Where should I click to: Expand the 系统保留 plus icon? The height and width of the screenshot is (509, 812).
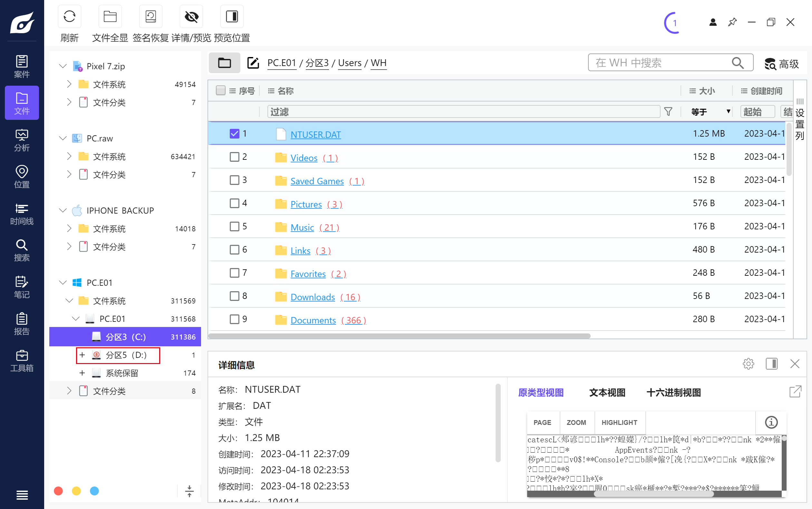click(82, 373)
